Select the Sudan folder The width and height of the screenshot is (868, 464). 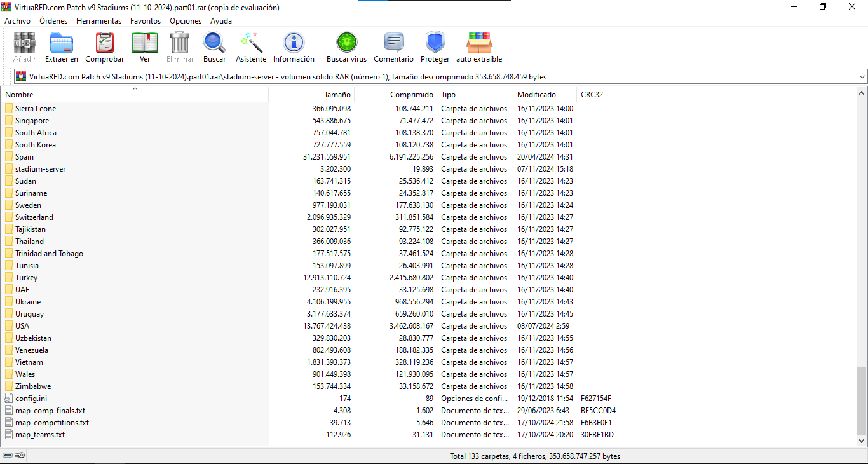click(x=25, y=181)
